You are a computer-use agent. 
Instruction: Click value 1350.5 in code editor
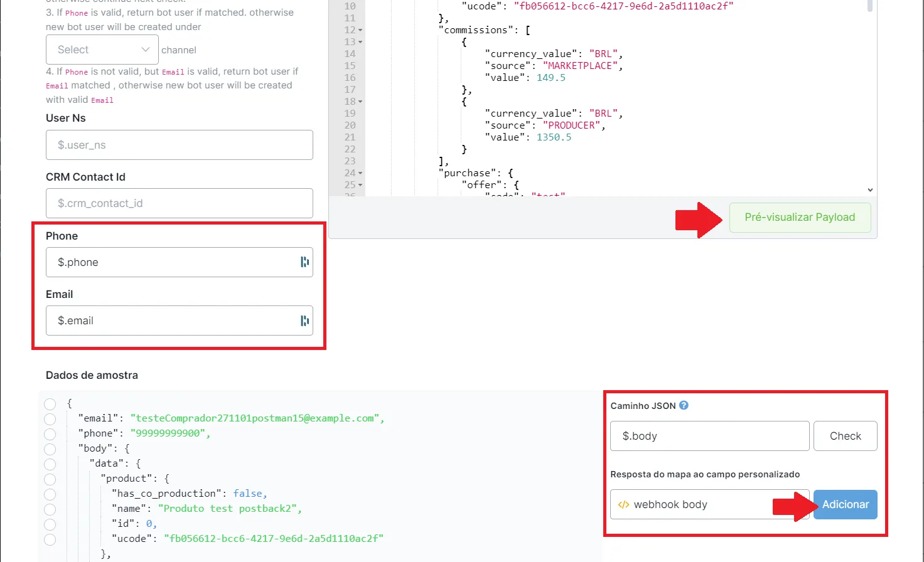tap(554, 137)
